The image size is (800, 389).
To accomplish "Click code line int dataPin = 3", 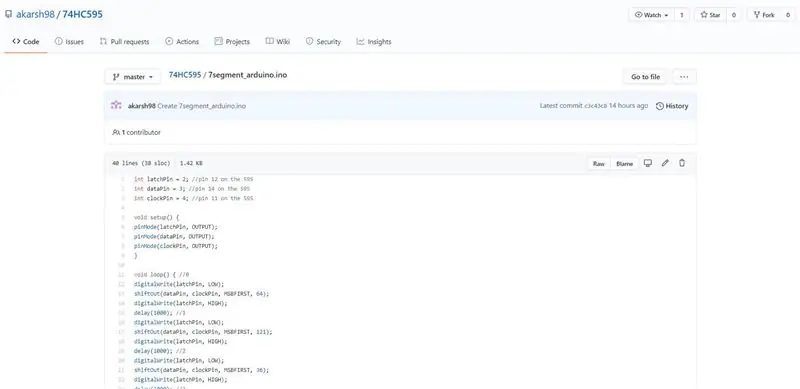I will point(192,189).
